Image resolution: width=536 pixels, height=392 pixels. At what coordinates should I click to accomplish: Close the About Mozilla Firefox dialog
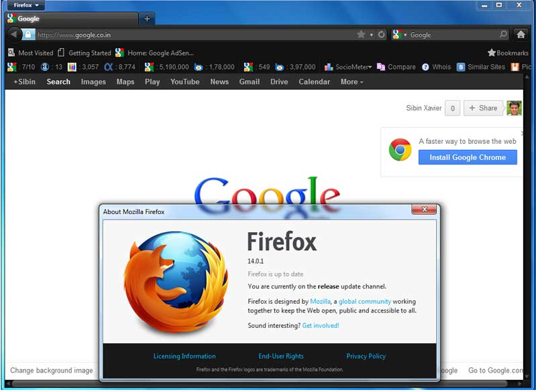424,209
